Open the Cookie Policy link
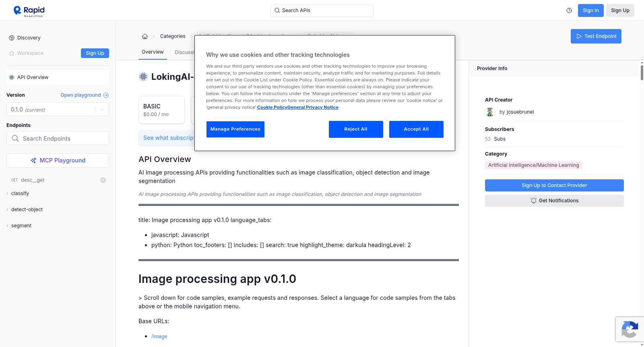644x347 pixels. pos(272,107)
